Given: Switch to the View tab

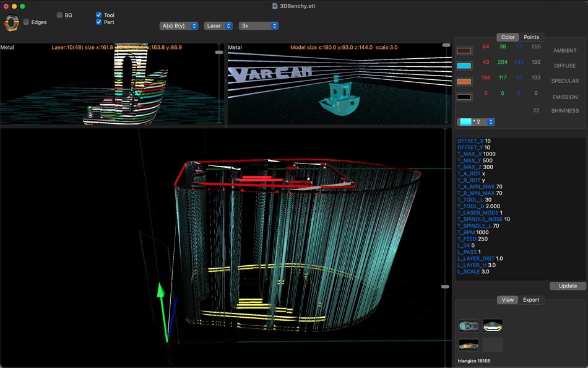Looking at the screenshot, I should pyautogui.click(x=508, y=300).
